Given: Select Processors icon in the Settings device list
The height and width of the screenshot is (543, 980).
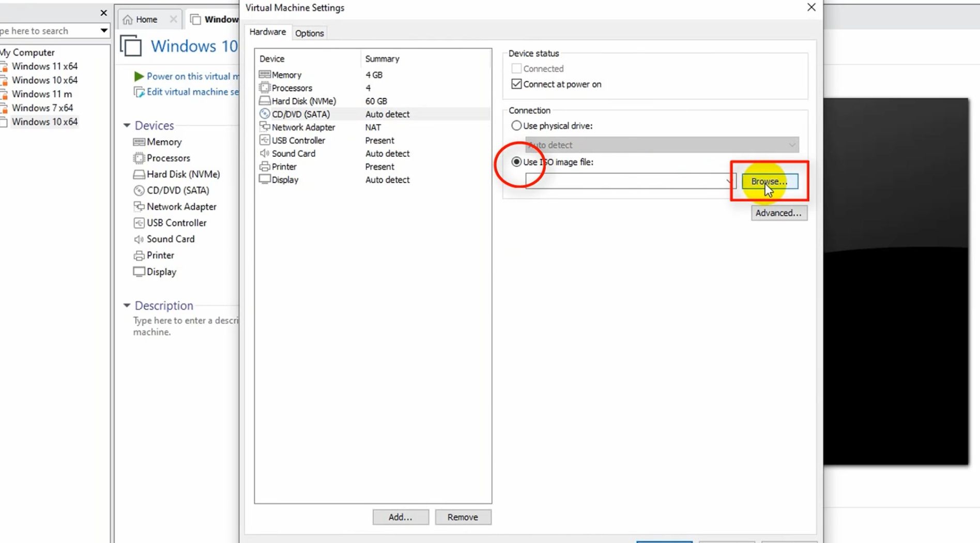Looking at the screenshot, I should [x=265, y=87].
